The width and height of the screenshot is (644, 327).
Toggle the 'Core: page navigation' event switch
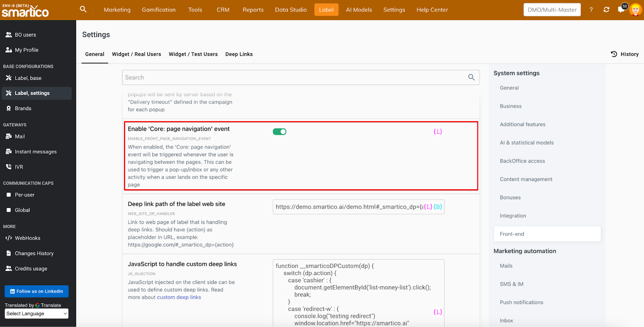tap(279, 132)
